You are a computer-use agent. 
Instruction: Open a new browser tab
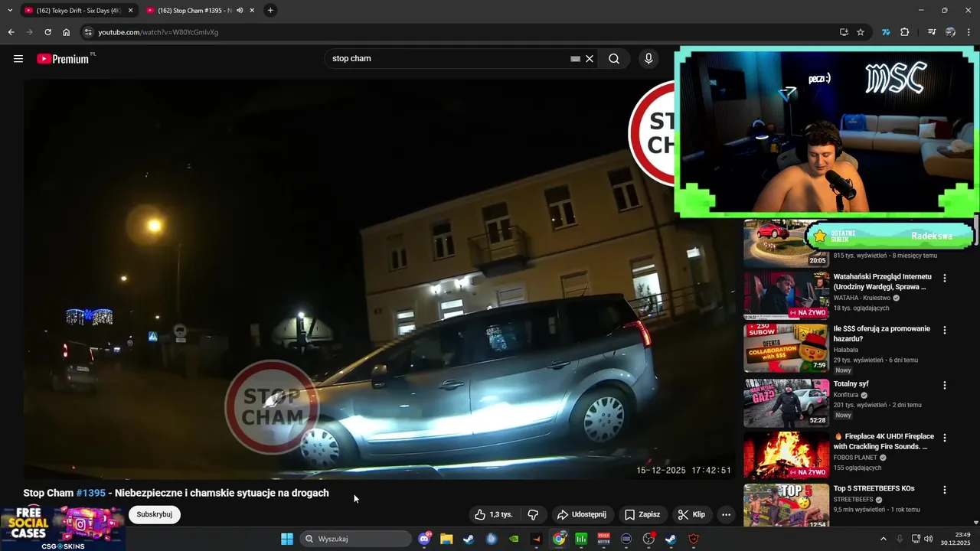point(270,11)
